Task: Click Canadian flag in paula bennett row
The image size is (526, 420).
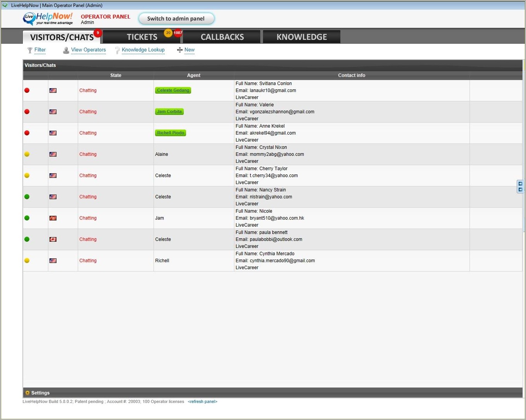Action: pyautogui.click(x=53, y=239)
